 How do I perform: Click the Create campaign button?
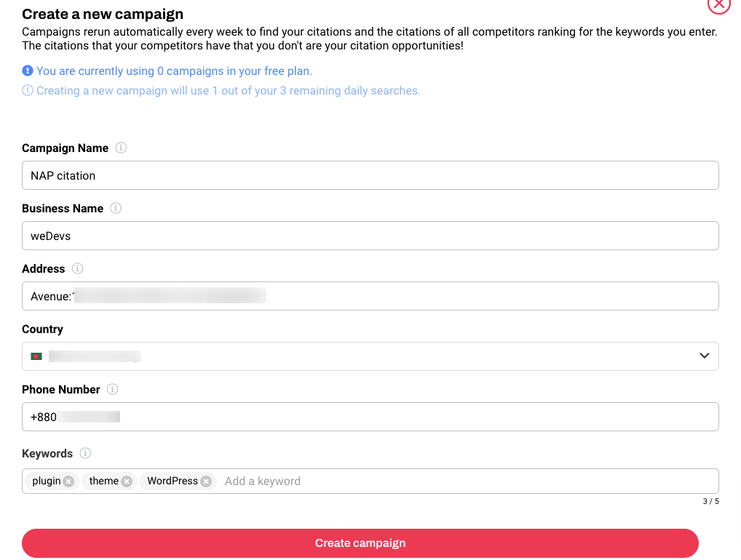(360, 543)
